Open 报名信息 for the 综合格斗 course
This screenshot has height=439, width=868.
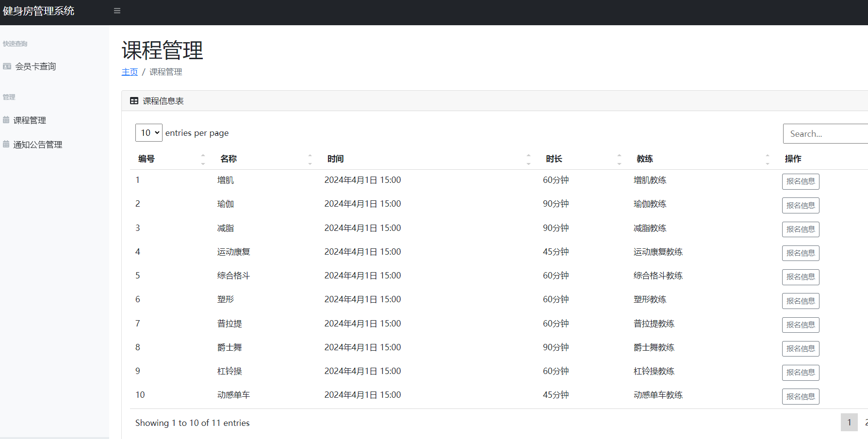(801, 277)
